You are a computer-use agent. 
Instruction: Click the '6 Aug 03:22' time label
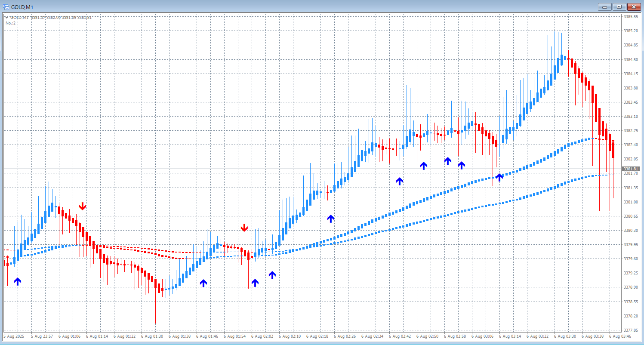(537, 336)
